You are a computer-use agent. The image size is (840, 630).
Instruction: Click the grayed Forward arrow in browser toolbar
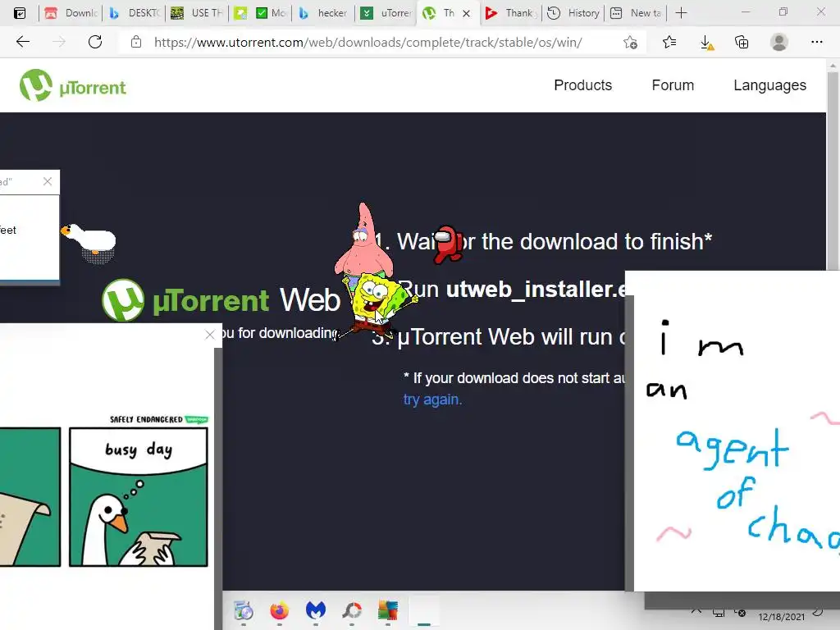pos(59,42)
